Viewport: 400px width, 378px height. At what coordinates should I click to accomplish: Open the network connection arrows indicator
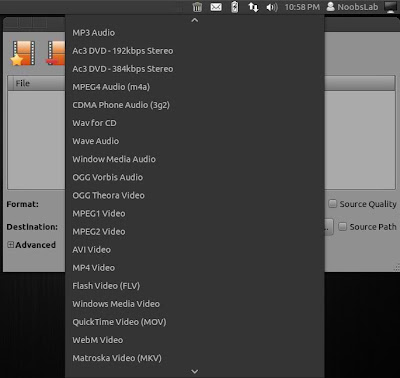(253, 7)
